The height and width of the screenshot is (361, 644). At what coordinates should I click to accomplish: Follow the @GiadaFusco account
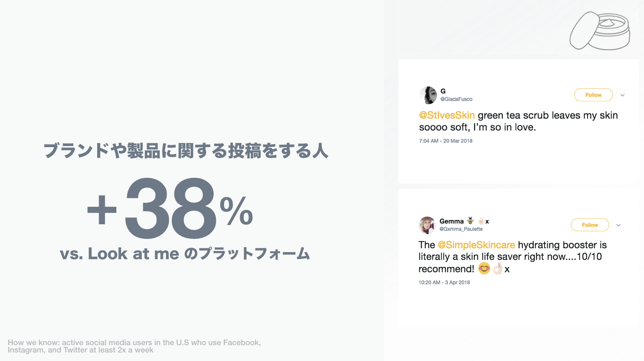(593, 95)
